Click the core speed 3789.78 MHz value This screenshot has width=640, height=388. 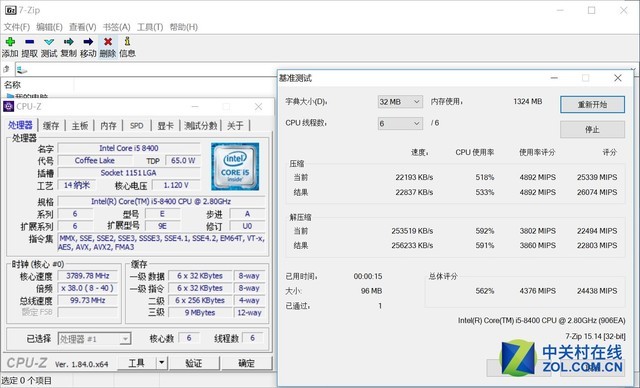point(88,276)
